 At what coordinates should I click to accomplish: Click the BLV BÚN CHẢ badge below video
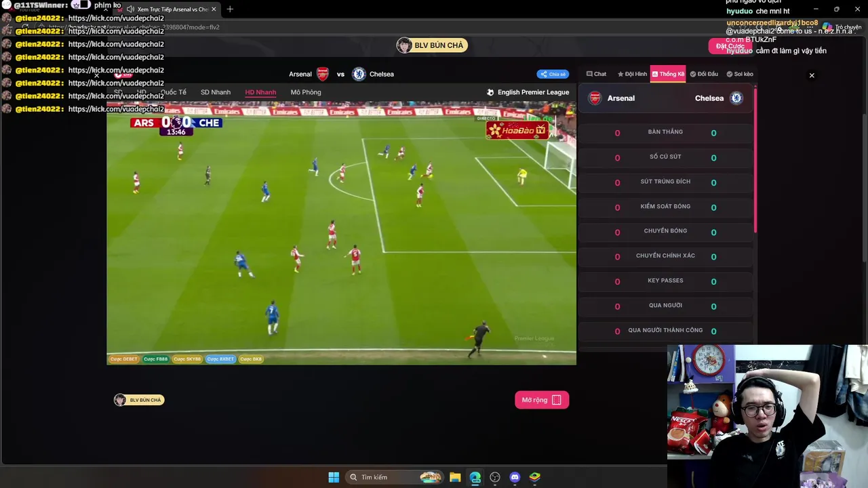coord(139,400)
